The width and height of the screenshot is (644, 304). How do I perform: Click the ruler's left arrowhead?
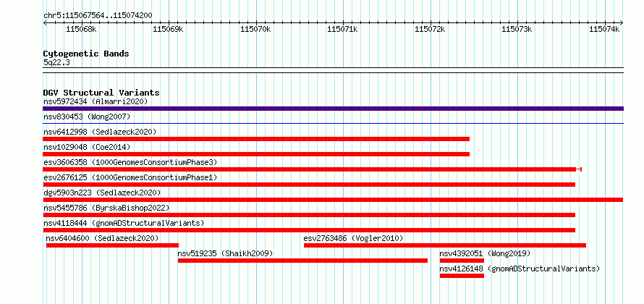(45, 23)
